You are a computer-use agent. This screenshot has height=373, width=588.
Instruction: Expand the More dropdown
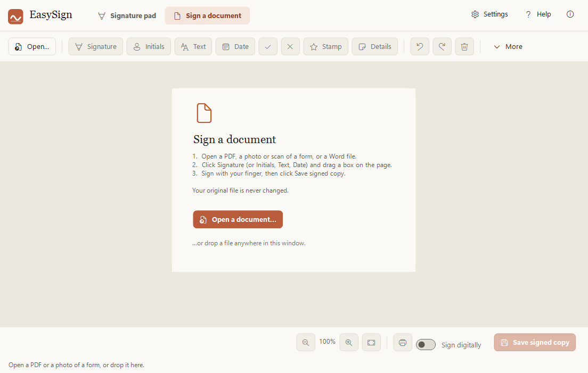[x=508, y=46]
